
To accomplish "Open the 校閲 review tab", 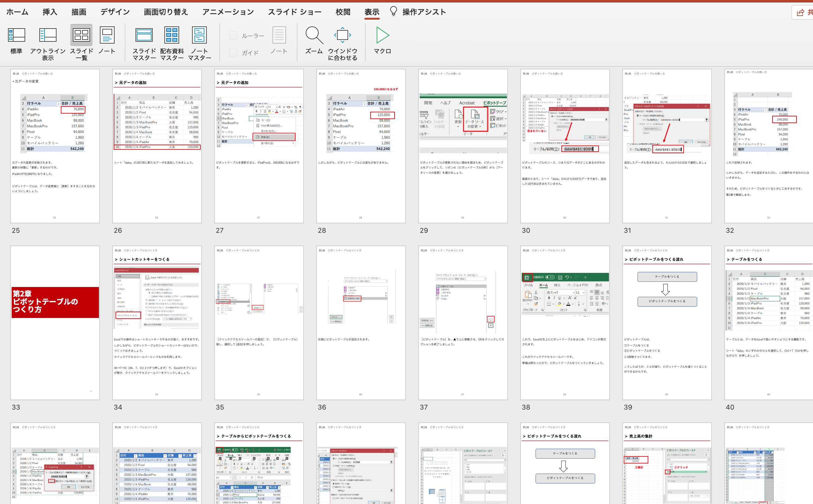I will (x=343, y=12).
